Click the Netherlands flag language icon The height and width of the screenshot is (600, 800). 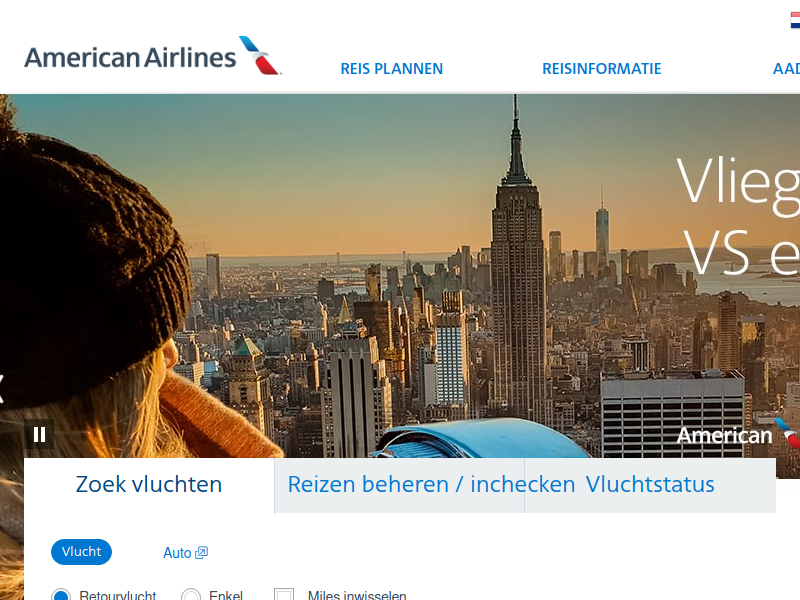(795, 20)
